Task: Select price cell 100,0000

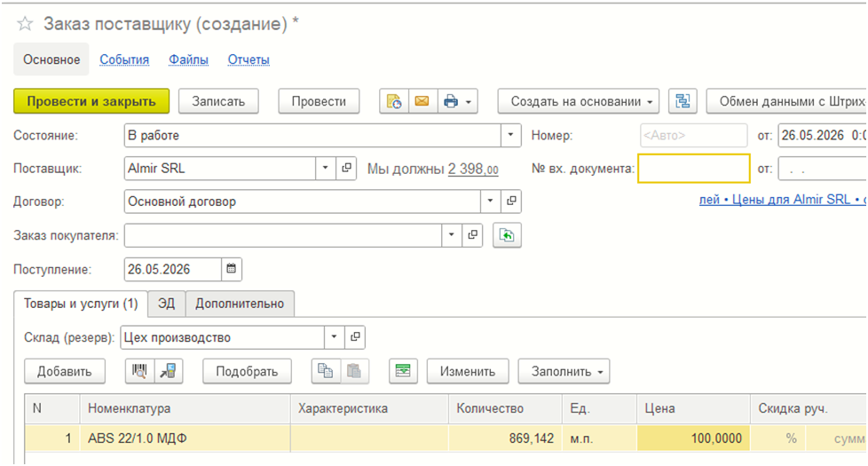Action: click(x=694, y=438)
